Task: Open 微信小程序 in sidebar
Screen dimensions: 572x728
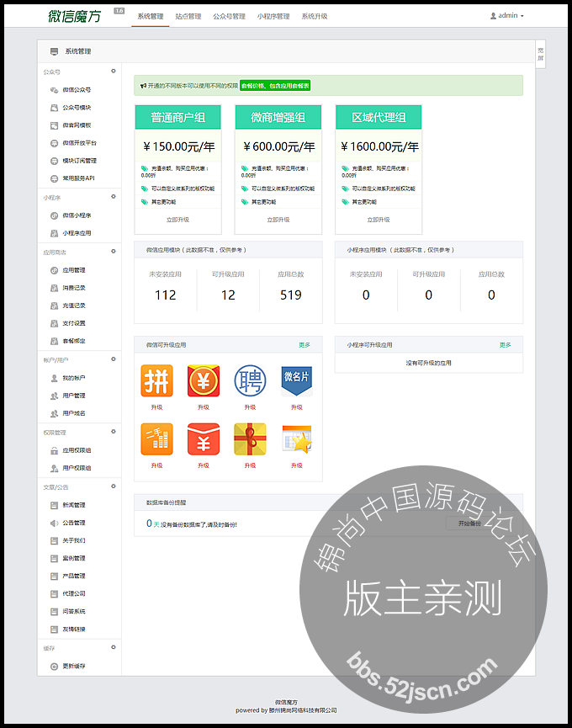Action: pos(77,215)
